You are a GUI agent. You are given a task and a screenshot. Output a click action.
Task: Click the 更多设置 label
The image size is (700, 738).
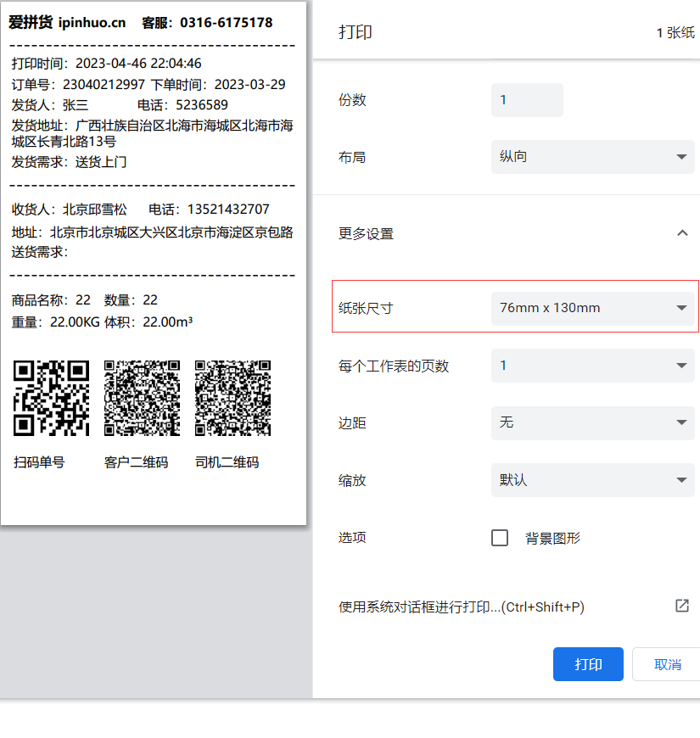(366, 234)
